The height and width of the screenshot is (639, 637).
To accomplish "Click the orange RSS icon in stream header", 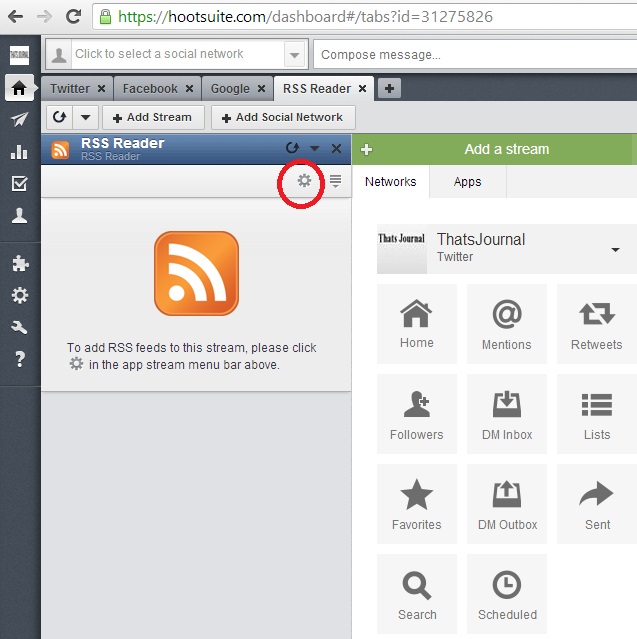I will (x=60, y=150).
